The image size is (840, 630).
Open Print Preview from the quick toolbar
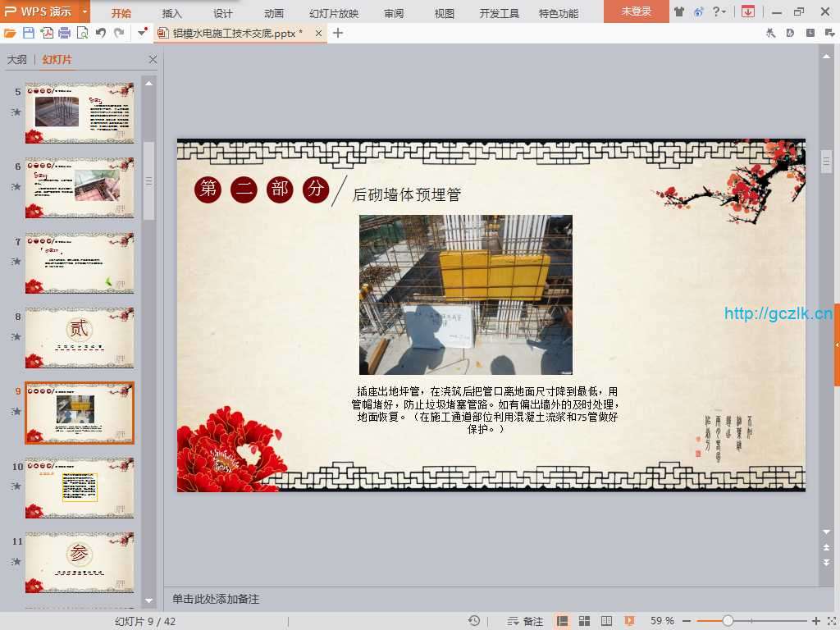coord(83,33)
